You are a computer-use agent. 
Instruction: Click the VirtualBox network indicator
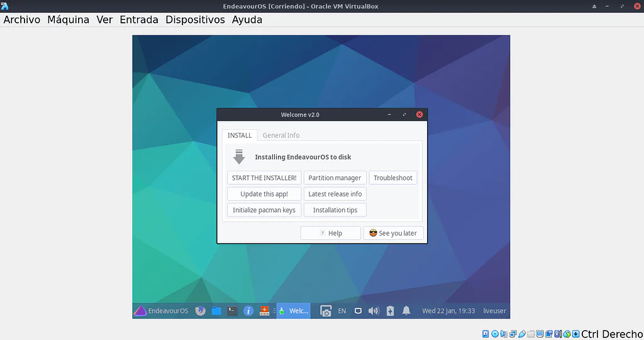[x=513, y=334]
